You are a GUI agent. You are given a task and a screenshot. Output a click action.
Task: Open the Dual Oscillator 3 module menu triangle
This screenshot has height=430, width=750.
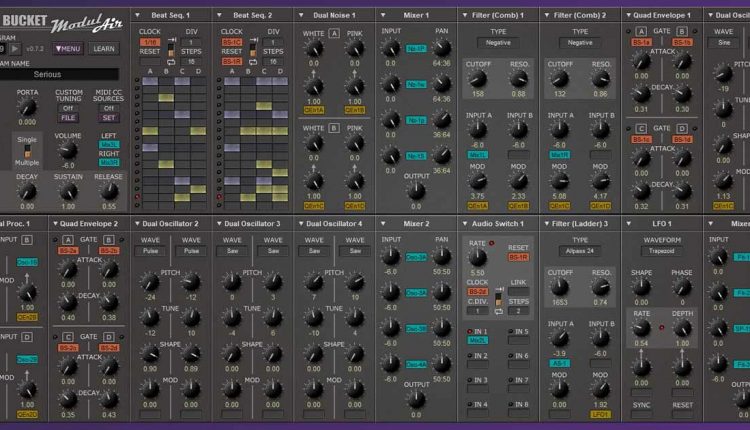click(219, 223)
